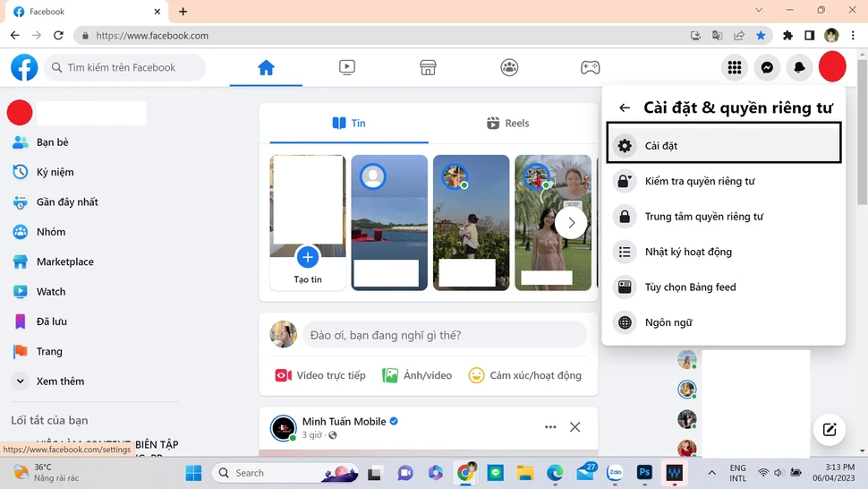Open Windows Start menu on taskbar
868x489 pixels.
point(194,472)
